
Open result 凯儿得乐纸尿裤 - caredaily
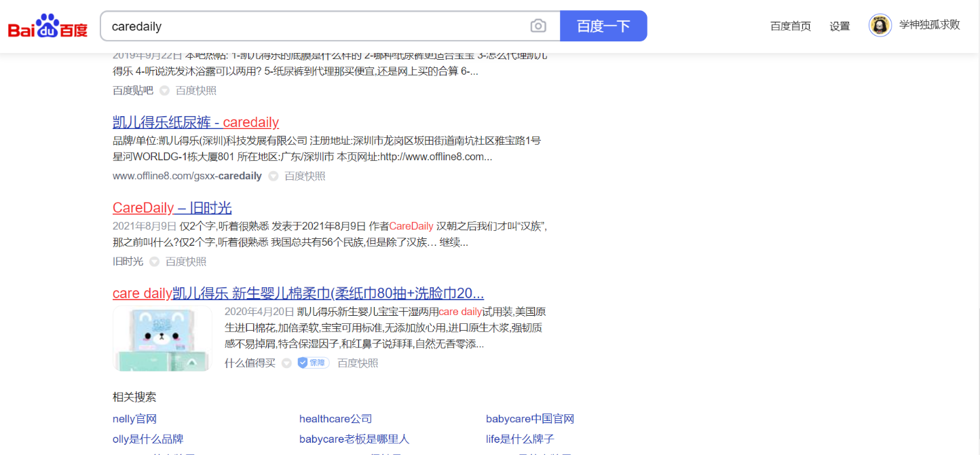click(x=195, y=122)
